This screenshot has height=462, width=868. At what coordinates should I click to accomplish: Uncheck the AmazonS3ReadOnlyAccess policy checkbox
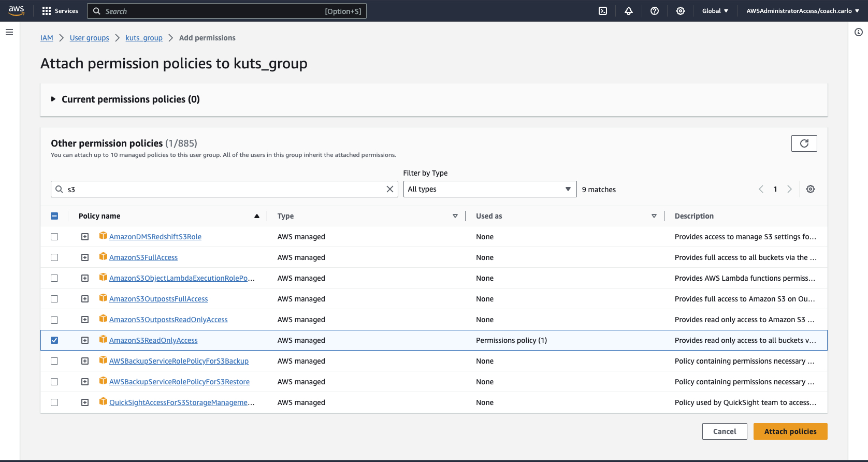click(x=54, y=340)
